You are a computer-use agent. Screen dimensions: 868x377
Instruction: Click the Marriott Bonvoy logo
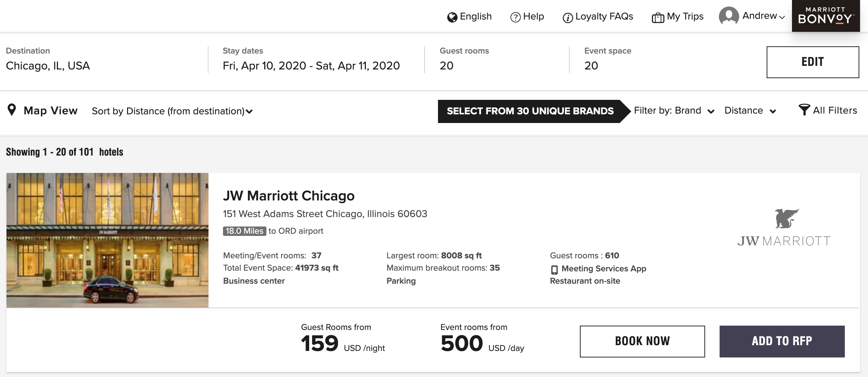point(826,16)
